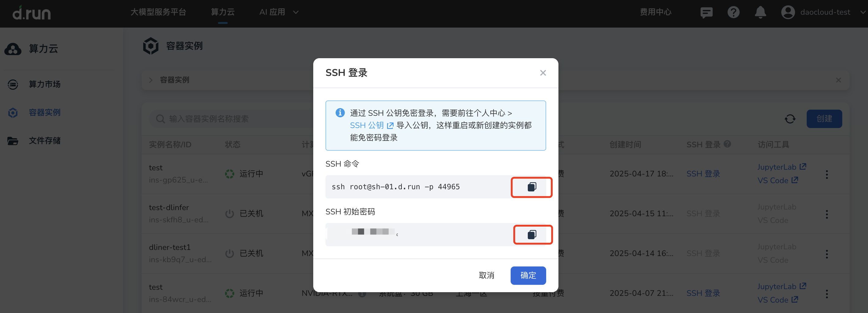The height and width of the screenshot is (313, 868).
Task: Close the SSH 登录 dialog
Action: pyautogui.click(x=543, y=73)
